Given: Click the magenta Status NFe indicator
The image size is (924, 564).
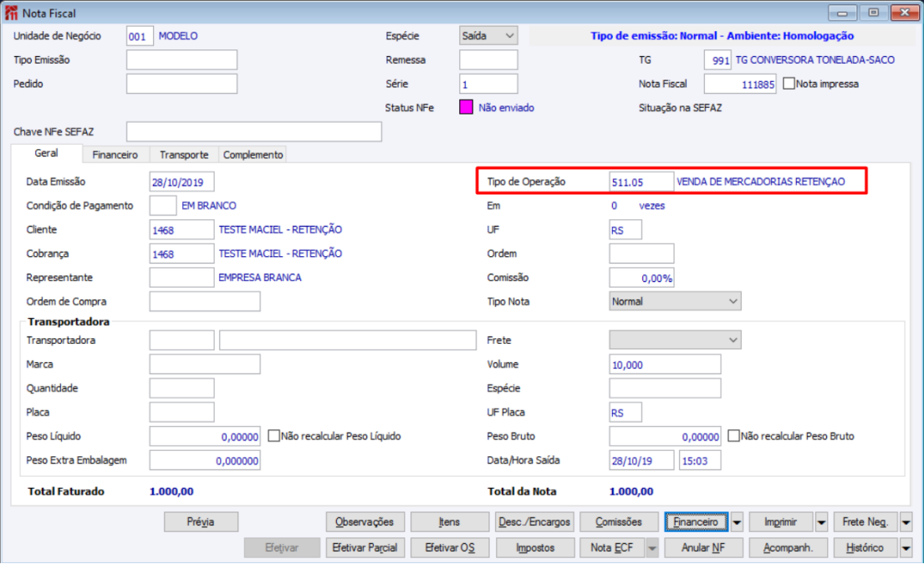Looking at the screenshot, I should tap(466, 107).
